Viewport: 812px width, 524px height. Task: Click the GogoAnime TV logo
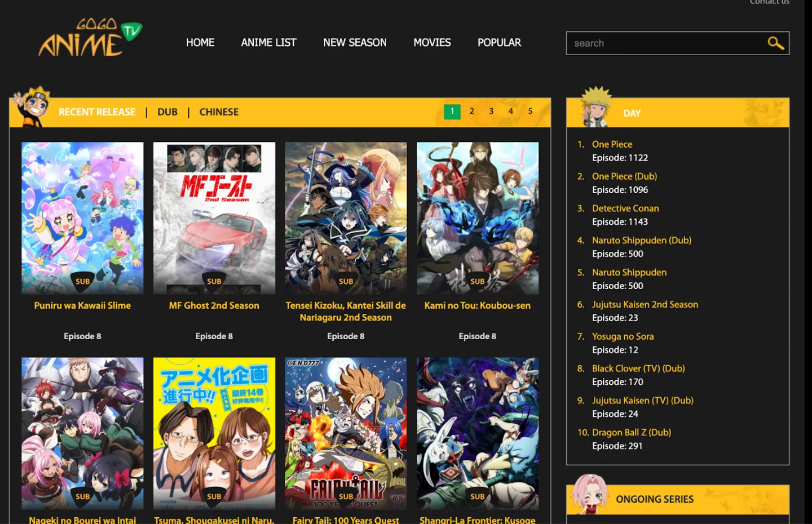(x=90, y=38)
